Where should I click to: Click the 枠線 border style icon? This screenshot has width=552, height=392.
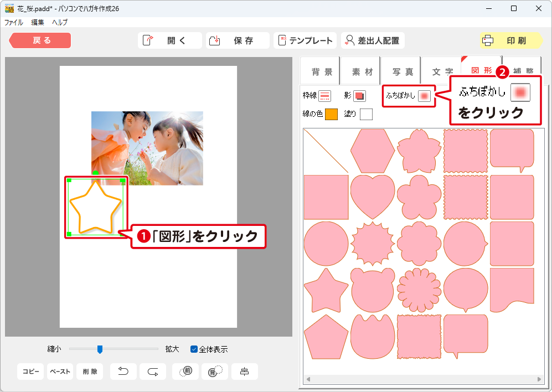(x=325, y=96)
